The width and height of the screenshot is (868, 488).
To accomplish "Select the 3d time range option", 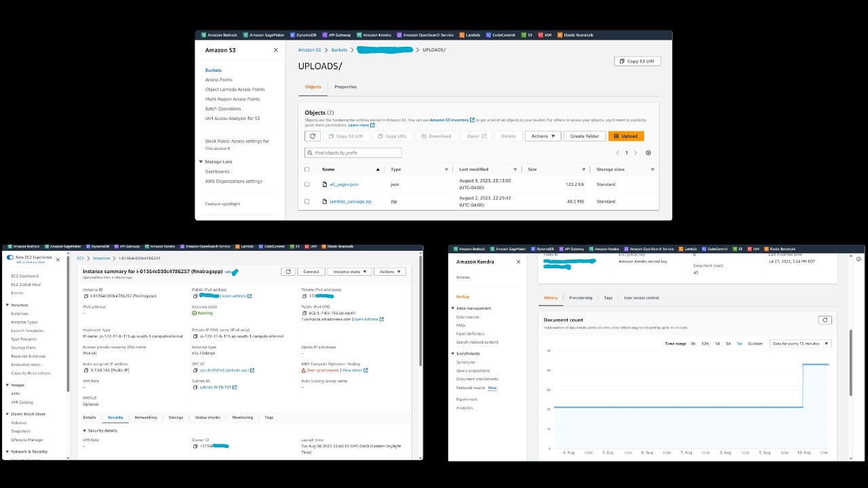I will pos(728,344).
